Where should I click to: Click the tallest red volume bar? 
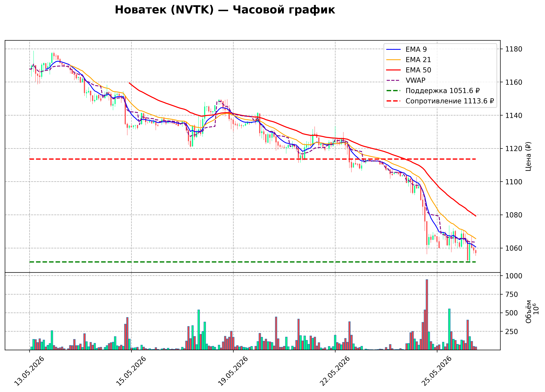427,315
